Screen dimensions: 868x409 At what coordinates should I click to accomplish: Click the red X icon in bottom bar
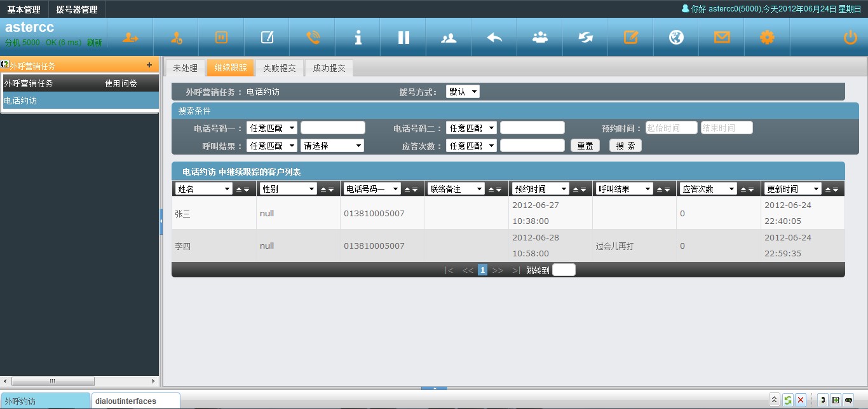coord(801,400)
